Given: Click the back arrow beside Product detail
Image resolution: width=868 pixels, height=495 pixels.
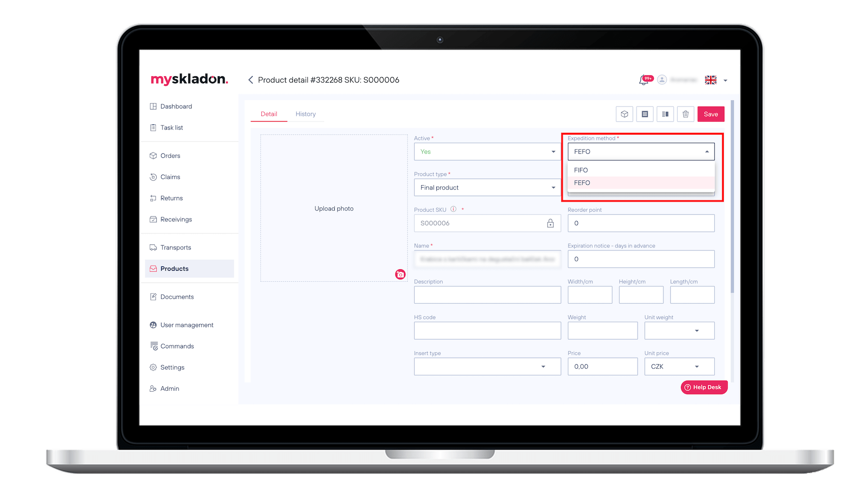Looking at the screenshot, I should 250,80.
